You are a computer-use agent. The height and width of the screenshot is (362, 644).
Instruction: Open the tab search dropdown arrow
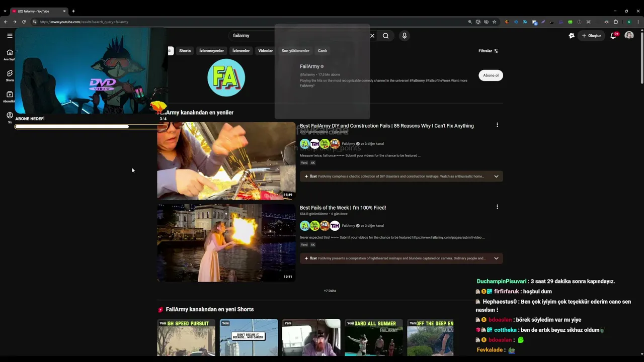[x=5, y=11]
